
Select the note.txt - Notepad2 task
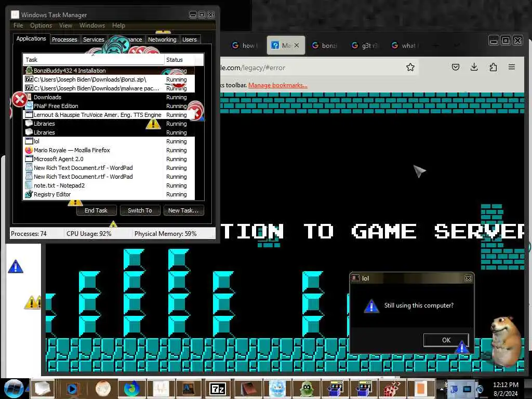(109, 185)
